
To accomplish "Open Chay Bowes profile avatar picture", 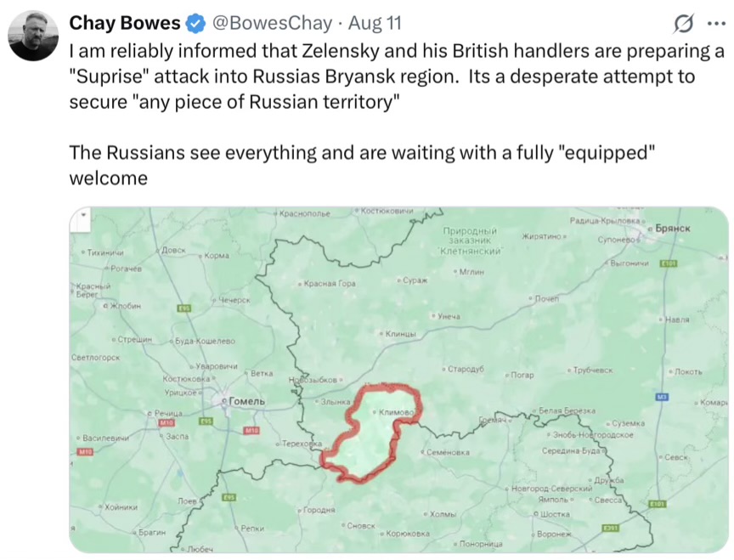I will tap(33, 36).
